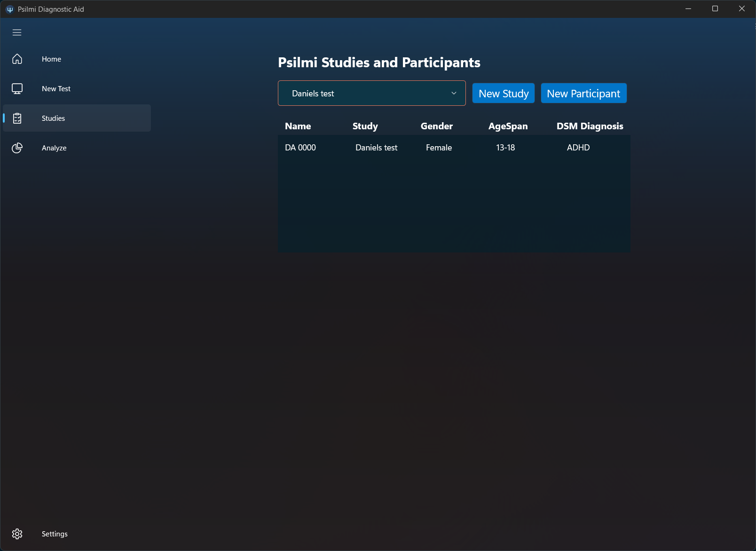Image resolution: width=756 pixels, height=551 pixels.
Task: Click the Analyze pie chart icon
Action: [17, 148]
